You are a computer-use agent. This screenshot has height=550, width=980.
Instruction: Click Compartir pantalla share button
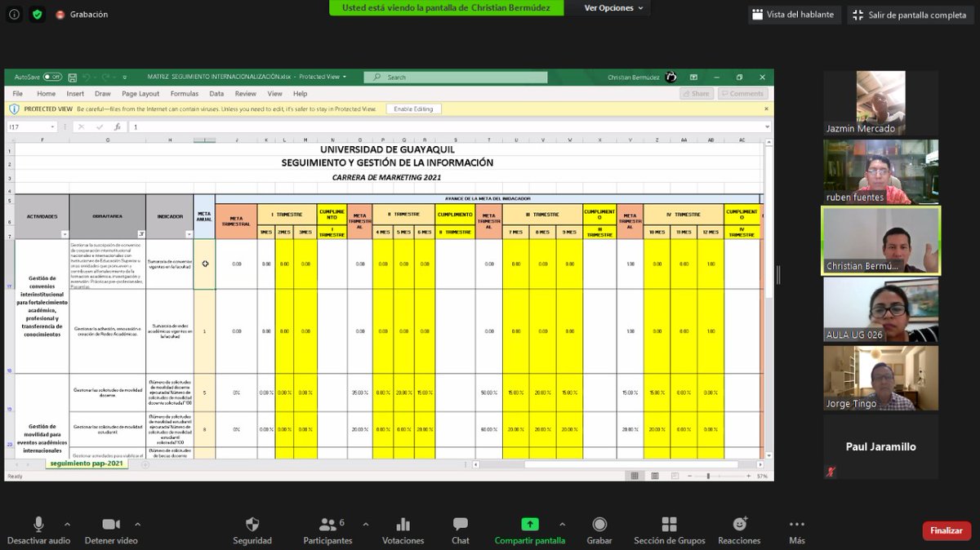[530, 530]
